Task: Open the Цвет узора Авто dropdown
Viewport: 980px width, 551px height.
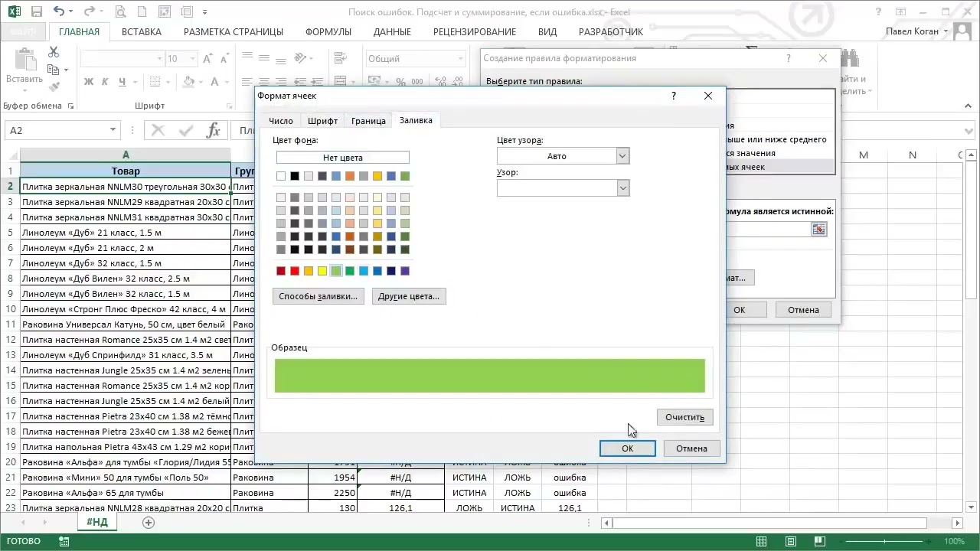Action: click(x=622, y=156)
